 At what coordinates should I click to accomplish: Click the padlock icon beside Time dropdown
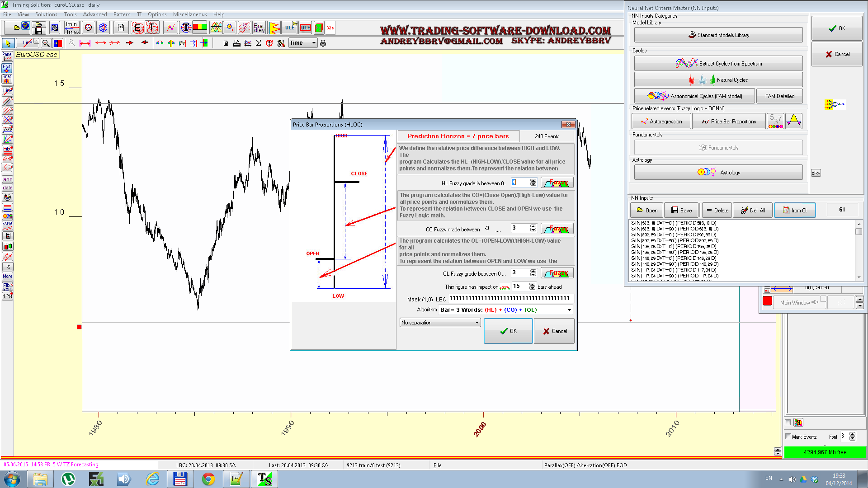tap(323, 43)
